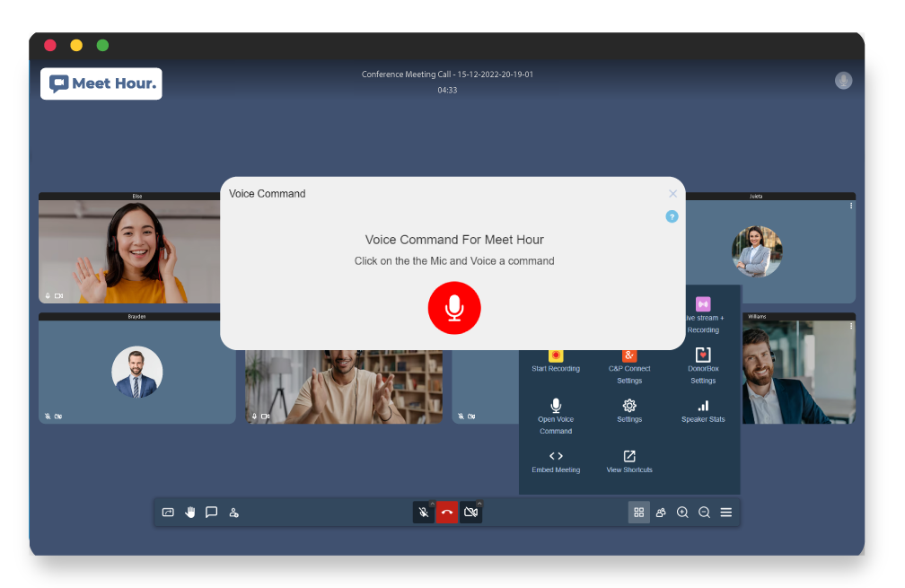This screenshot has width=905, height=588.
Task: Turn on the camera in the bottom toolbar
Action: tap(470, 513)
